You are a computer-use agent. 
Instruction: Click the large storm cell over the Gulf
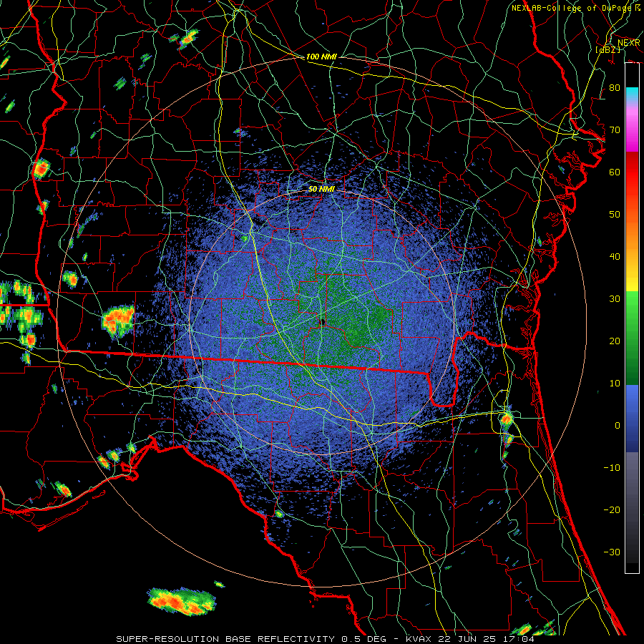(x=182, y=602)
